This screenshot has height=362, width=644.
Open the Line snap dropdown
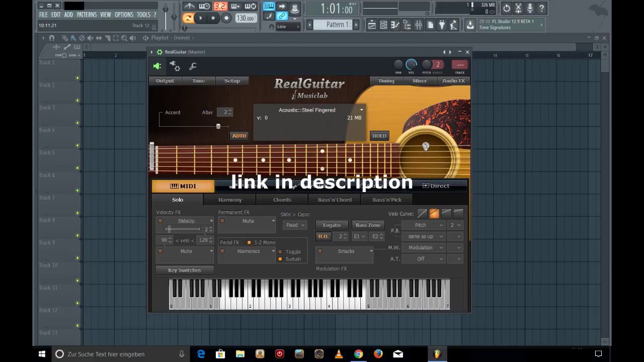pyautogui.click(x=288, y=27)
